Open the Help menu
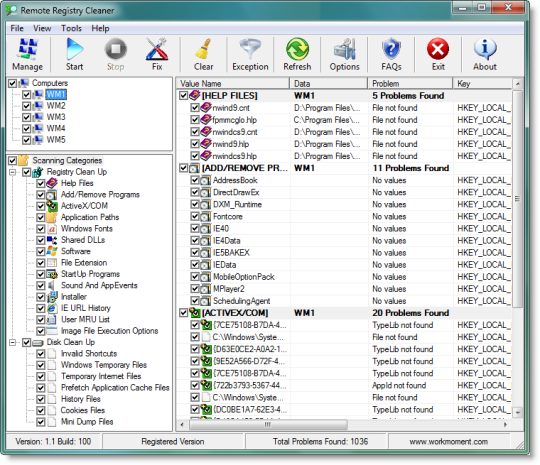540x465 pixels. point(100,28)
